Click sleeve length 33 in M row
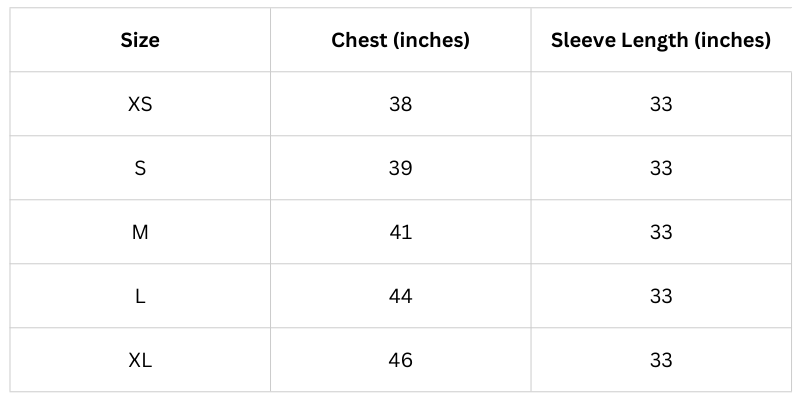Viewport: 800px width, 400px height. pyautogui.click(x=661, y=232)
